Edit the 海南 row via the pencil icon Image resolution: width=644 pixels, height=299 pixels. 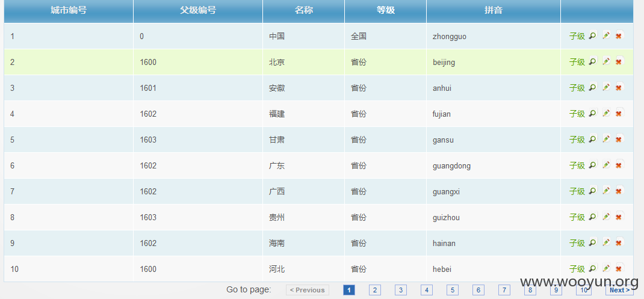point(606,242)
